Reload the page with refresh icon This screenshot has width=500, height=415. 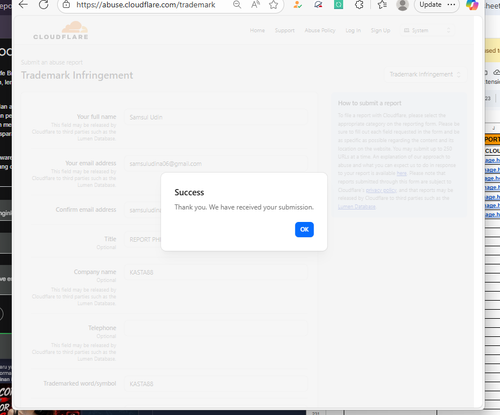(x=43, y=5)
